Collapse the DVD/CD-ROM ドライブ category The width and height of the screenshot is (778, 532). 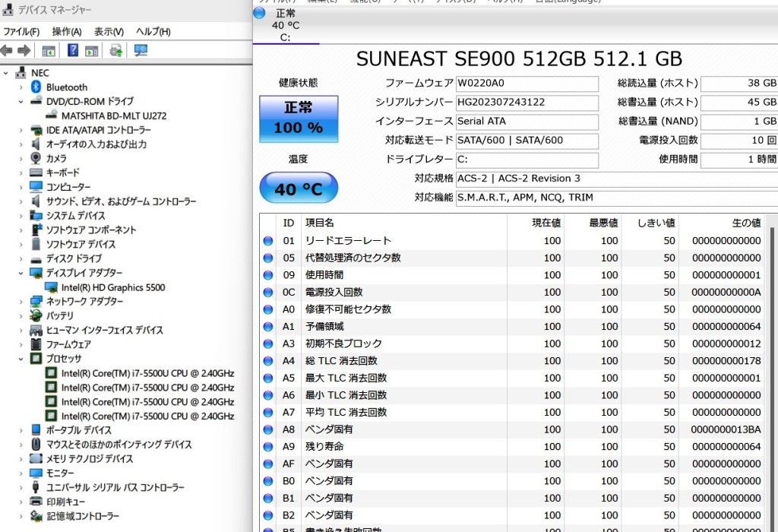click(21, 102)
